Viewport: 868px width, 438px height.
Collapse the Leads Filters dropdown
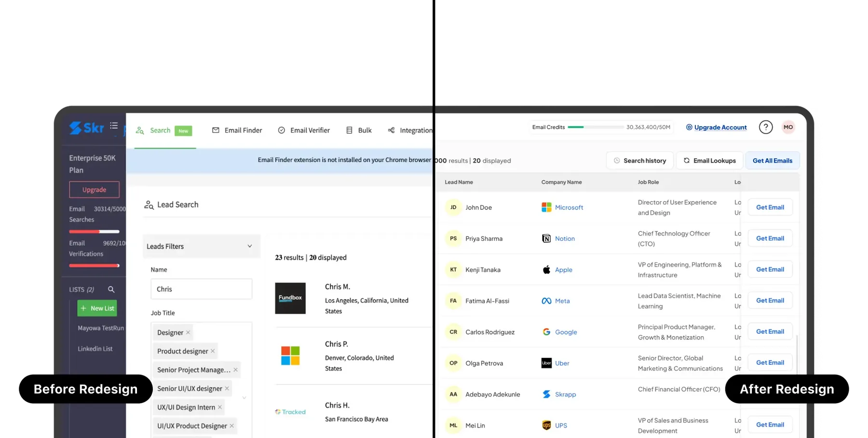click(x=250, y=246)
